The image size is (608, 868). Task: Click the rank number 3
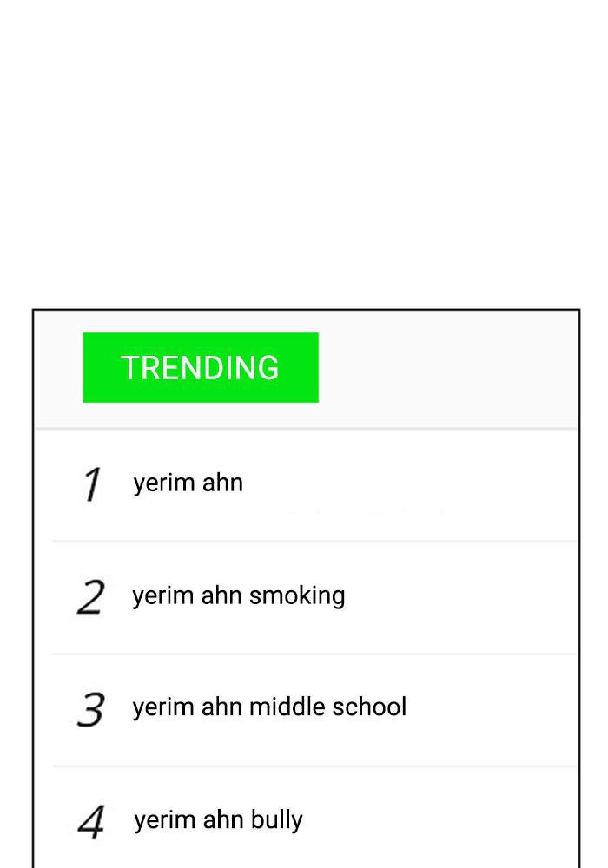pyautogui.click(x=90, y=709)
